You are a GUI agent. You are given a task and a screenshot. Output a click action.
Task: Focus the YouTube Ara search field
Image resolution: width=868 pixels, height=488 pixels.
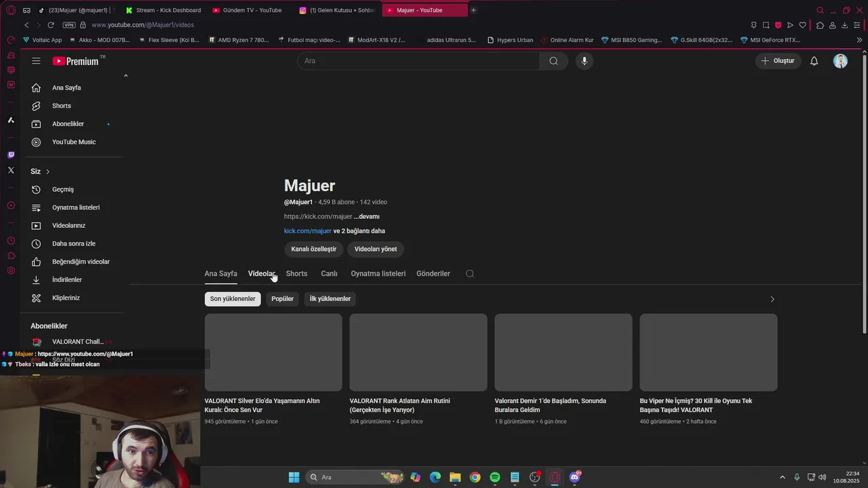(418, 61)
